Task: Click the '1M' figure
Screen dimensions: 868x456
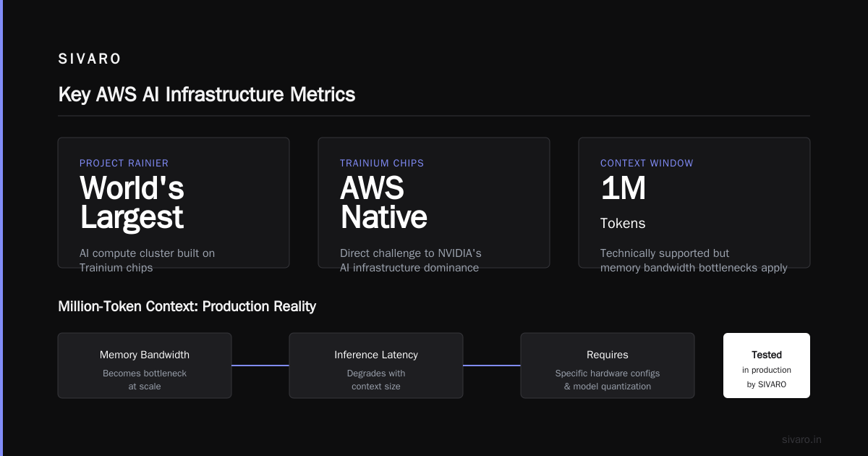Action: pos(623,190)
